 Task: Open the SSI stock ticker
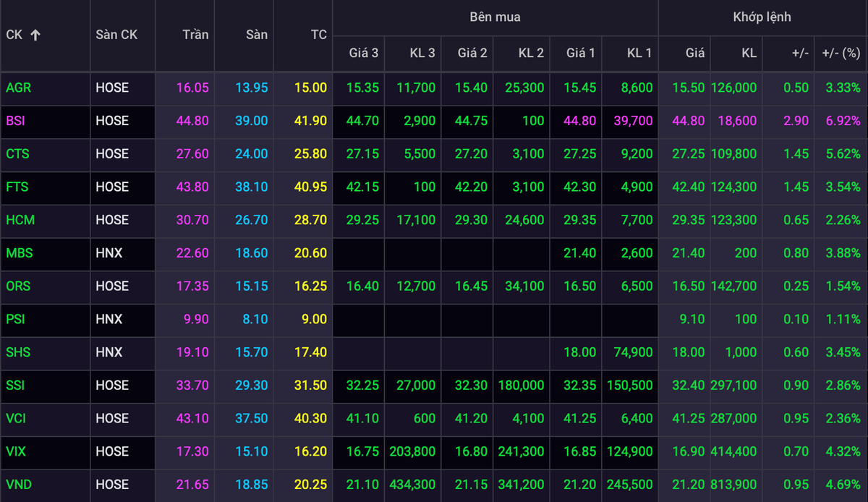pyautogui.click(x=15, y=386)
